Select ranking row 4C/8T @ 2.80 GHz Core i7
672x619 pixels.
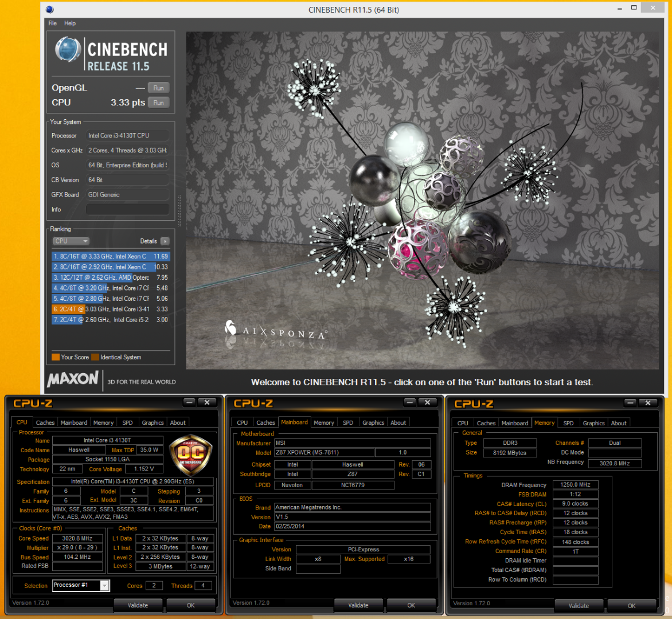[x=111, y=299]
